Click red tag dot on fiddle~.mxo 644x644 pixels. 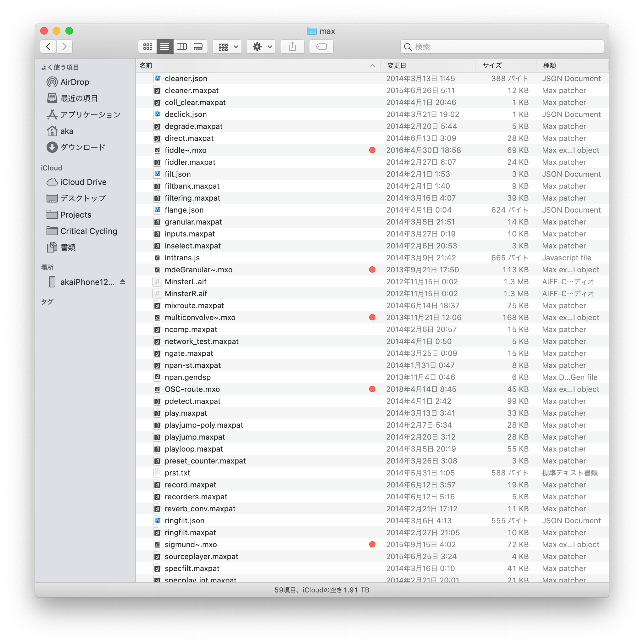(372, 150)
